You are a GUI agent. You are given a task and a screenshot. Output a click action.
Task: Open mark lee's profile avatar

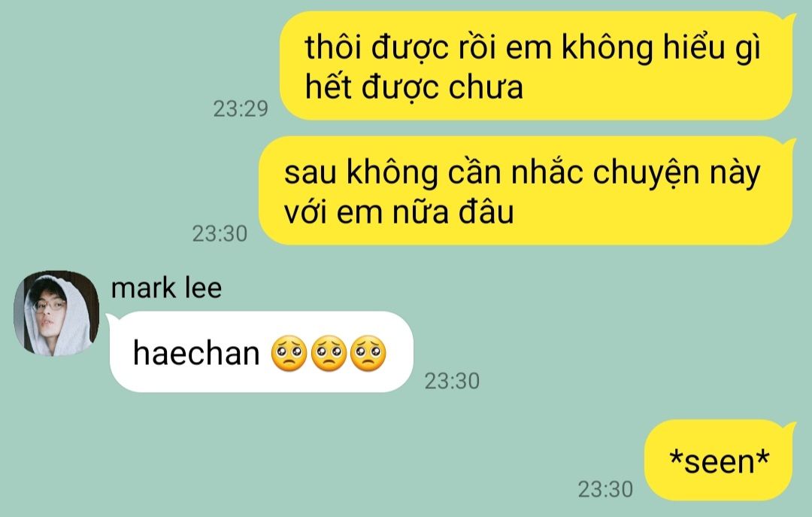(x=56, y=313)
